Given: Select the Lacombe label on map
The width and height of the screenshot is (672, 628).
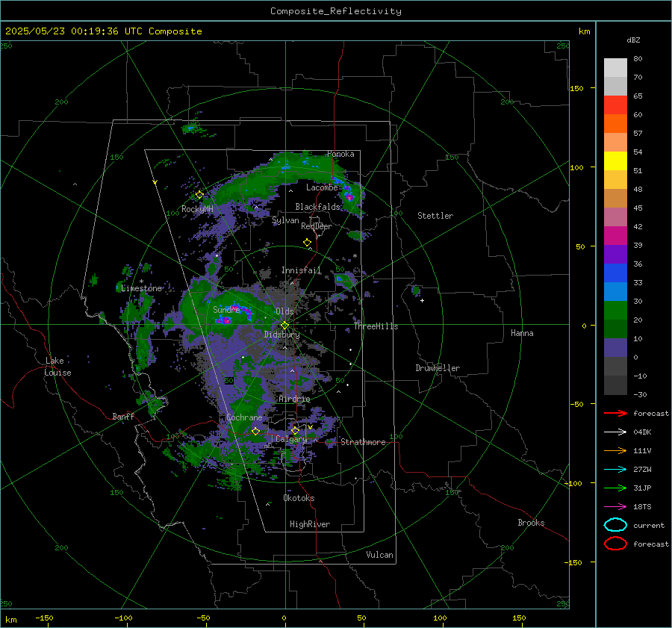Looking at the screenshot, I should pyautogui.click(x=322, y=187).
